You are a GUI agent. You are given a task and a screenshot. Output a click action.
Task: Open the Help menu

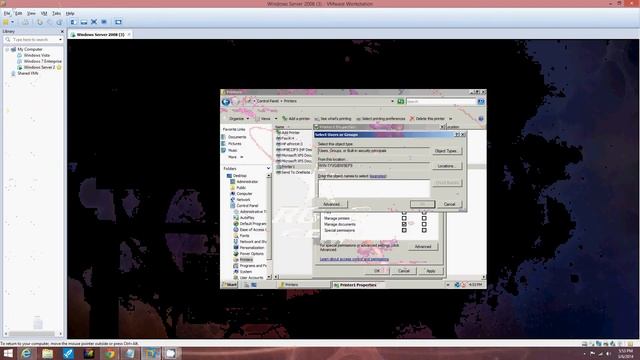(70, 13)
